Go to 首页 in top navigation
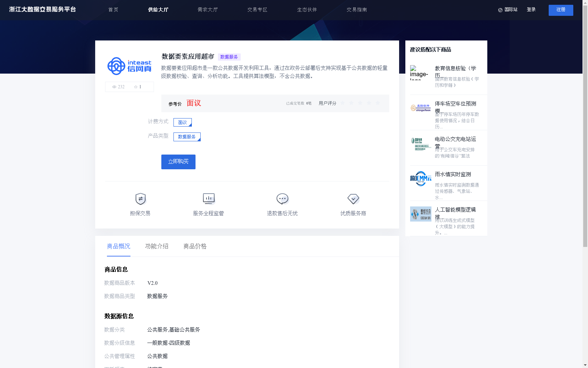This screenshot has height=368, width=588. pyautogui.click(x=113, y=10)
